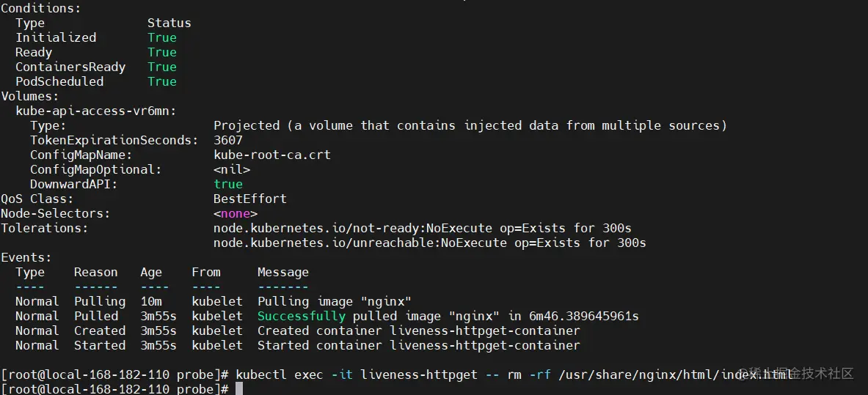Click the TokenExpirationSeconds value 3607
Image resolution: width=868 pixels, height=395 pixels.
pyautogui.click(x=228, y=140)
